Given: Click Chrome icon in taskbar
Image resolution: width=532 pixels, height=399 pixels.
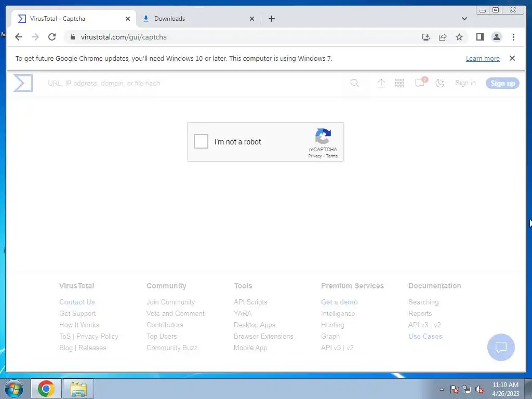Looking at the screenshot, I should point(46,389).
